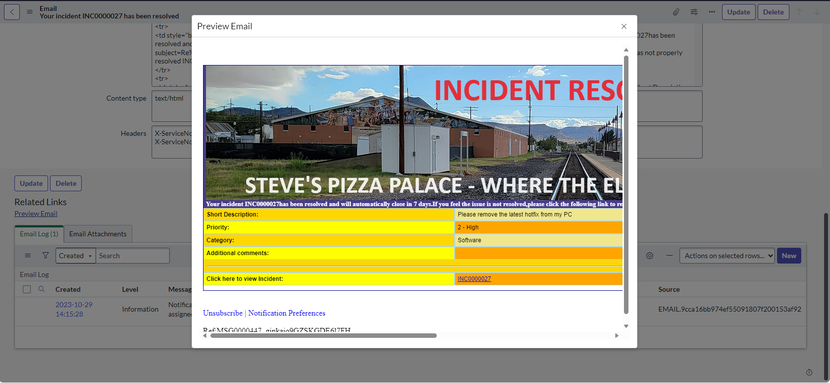The image size is (830, 383).
Task: Click the preview horizontal scrollbar
Action: pyautogui.click(x=323, y=335)
